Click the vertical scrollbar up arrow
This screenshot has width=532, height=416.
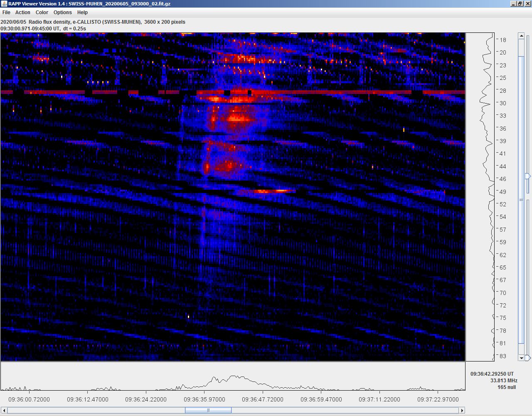(522, 36)
